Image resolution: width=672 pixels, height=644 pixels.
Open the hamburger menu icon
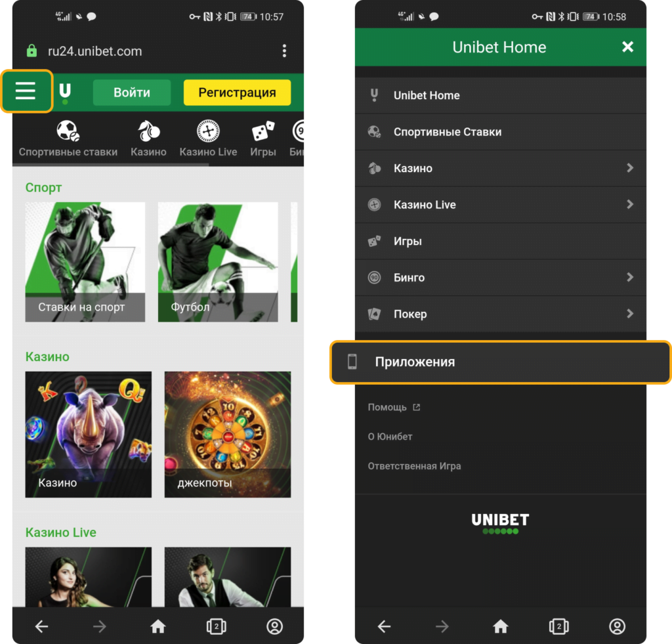pyautogui.click(x=26, y=91)
